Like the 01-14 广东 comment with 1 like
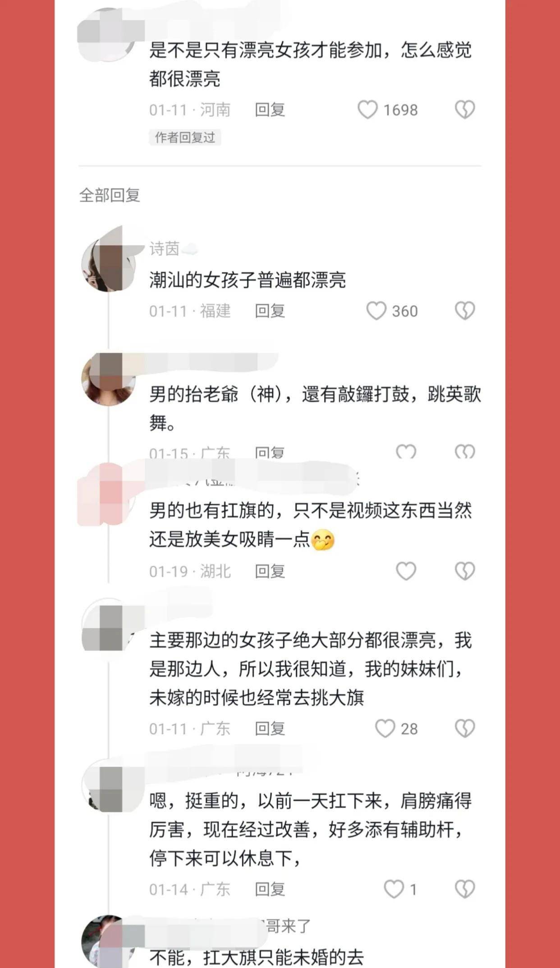This screenshot has width=560, height=968. point(394,889)
